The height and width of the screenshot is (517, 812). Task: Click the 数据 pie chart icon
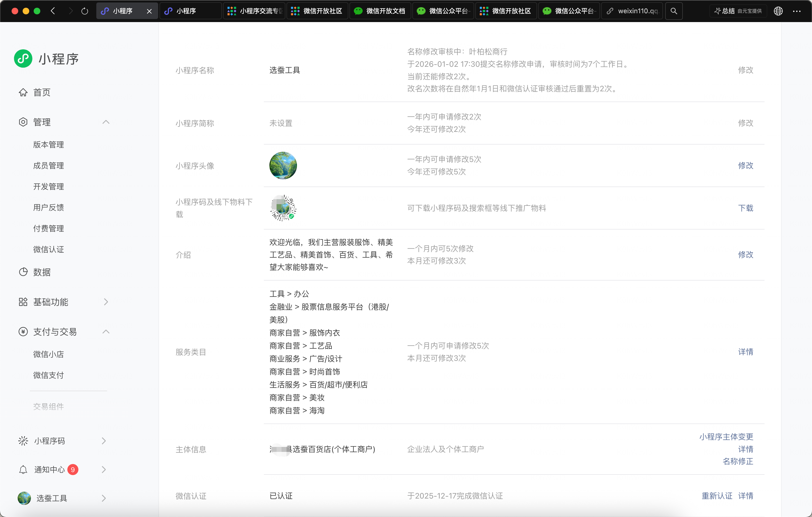click(x=23, y=272)
